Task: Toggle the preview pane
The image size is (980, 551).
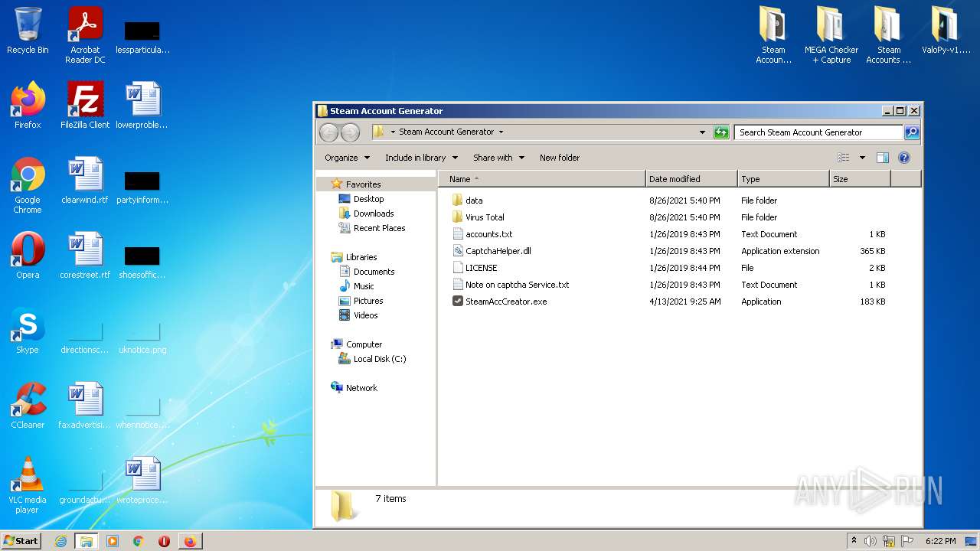Action: click(882, 158)
